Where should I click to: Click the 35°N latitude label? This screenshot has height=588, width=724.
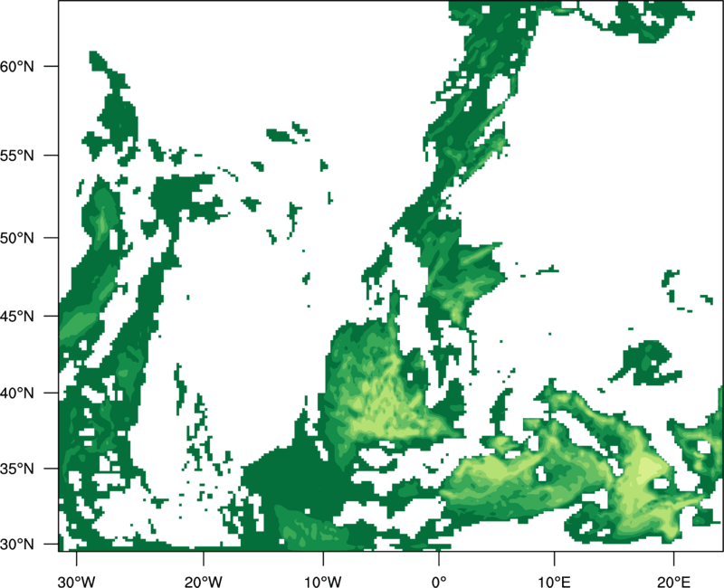coord(17,469)
